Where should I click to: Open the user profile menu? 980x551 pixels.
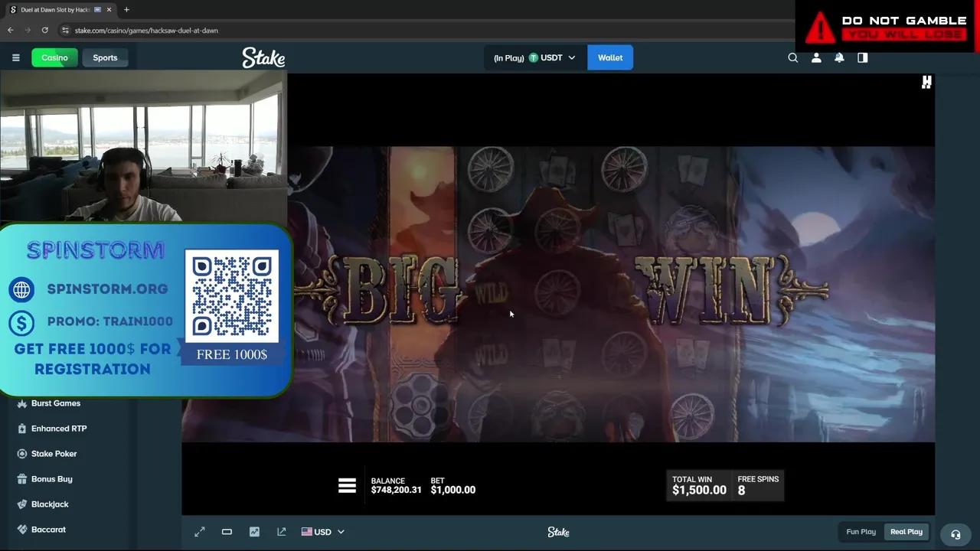pos(816,57)
